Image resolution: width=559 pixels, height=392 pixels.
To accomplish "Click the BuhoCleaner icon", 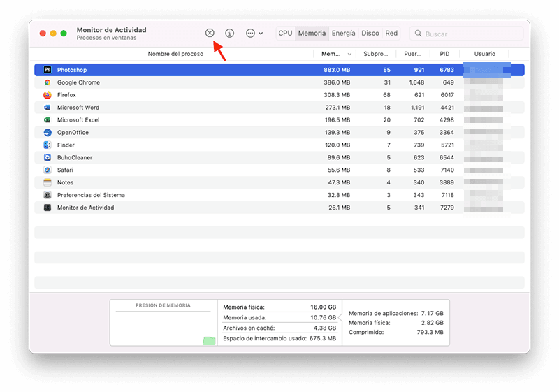I will 48,157.
